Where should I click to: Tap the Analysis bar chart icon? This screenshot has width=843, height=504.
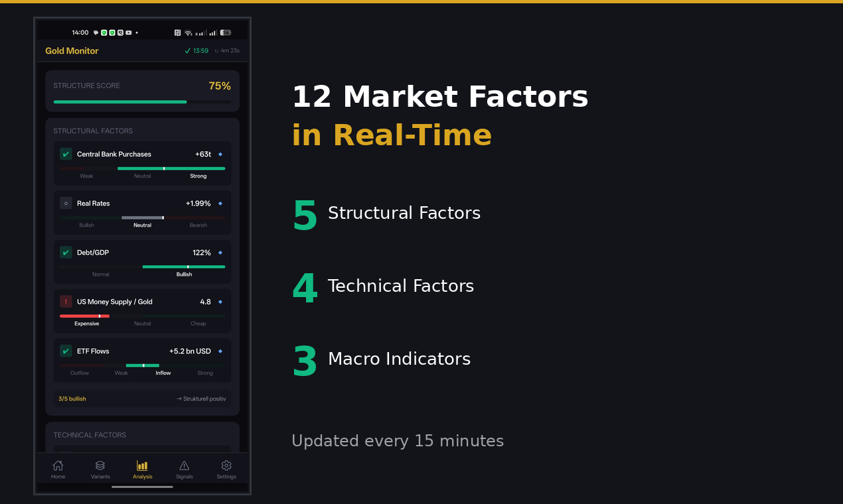(142, 466)
